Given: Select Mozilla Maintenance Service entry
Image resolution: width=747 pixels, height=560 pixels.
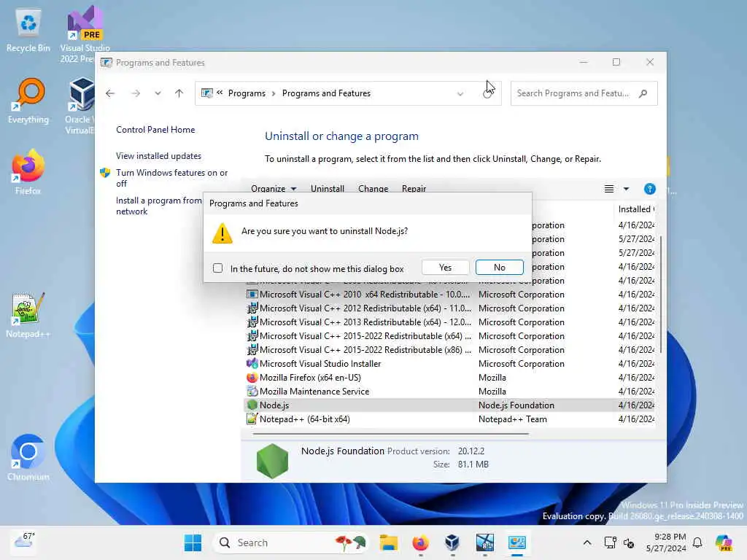Looking at the screenshot, I should [450, 391].
